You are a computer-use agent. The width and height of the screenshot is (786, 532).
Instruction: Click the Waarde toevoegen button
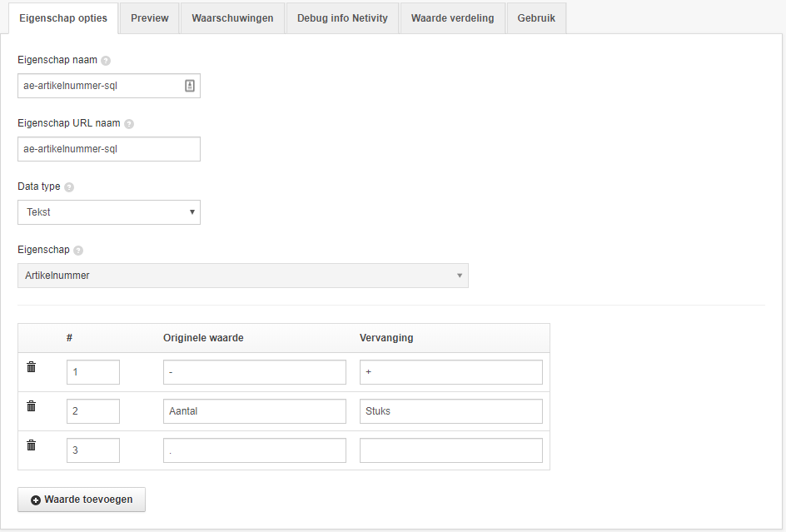(x=82, y=500)
